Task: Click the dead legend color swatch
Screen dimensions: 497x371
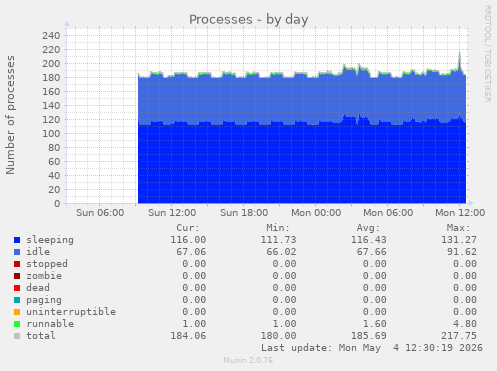Action: pyautogui.click(x=17, y=288)
